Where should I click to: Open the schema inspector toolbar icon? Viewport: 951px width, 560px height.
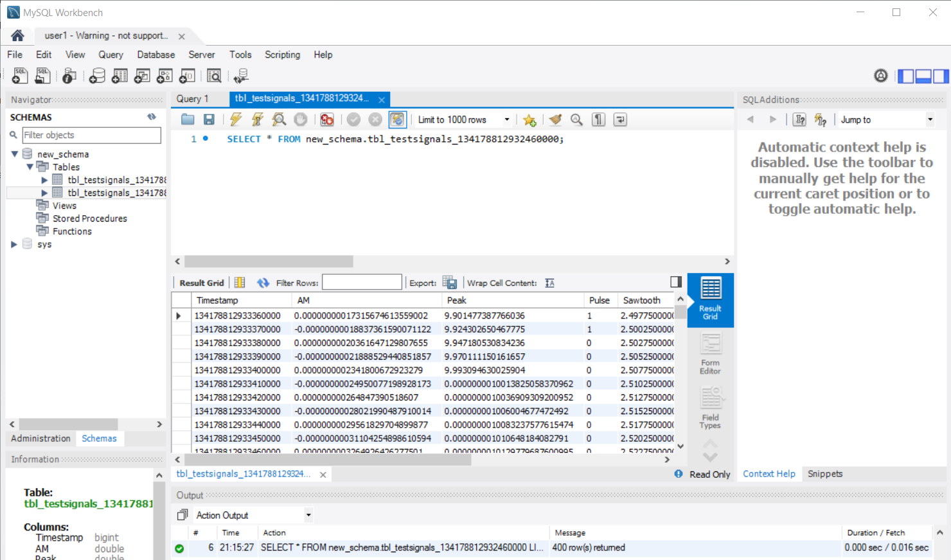(69, 76)
